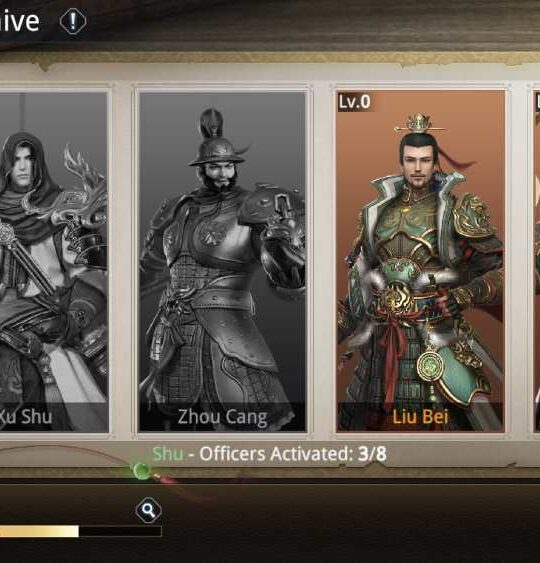Click the dark empty end of the progress bar
Image resolution: width=540 pixels, height=563 pixels.
click(120, 531)
